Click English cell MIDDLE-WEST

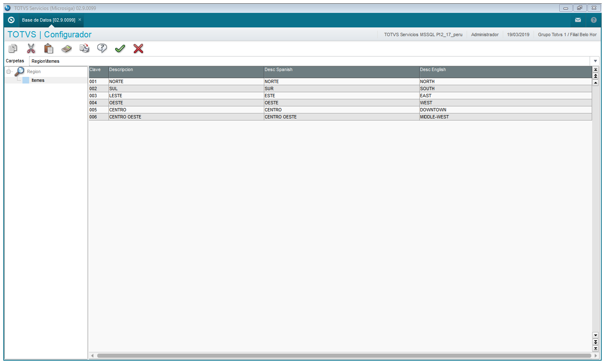(x=506, y=117)
